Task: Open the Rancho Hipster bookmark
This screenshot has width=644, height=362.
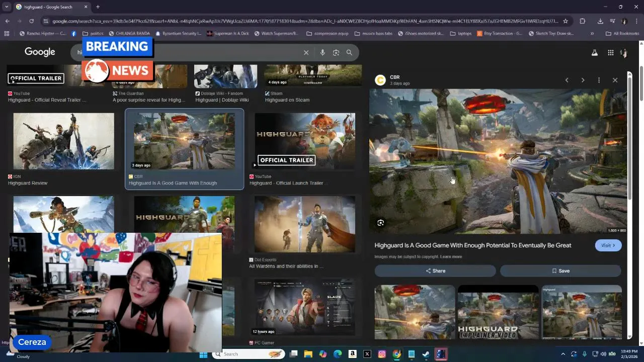Action: [43, 34]
